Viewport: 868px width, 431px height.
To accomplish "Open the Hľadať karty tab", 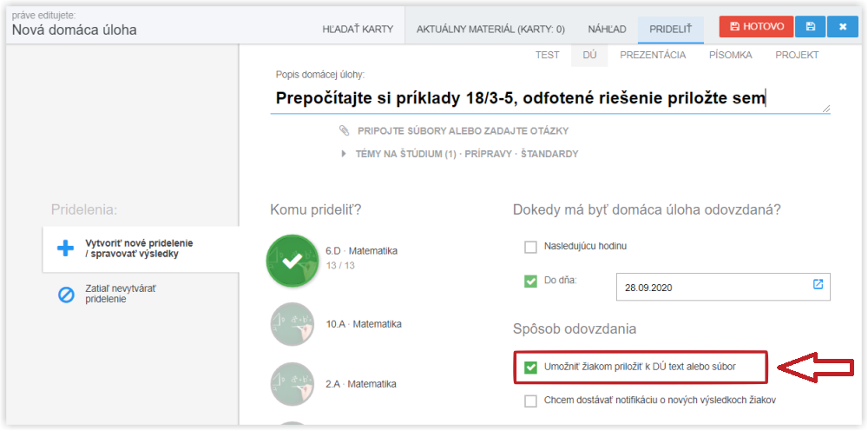I will click(358, 30).
